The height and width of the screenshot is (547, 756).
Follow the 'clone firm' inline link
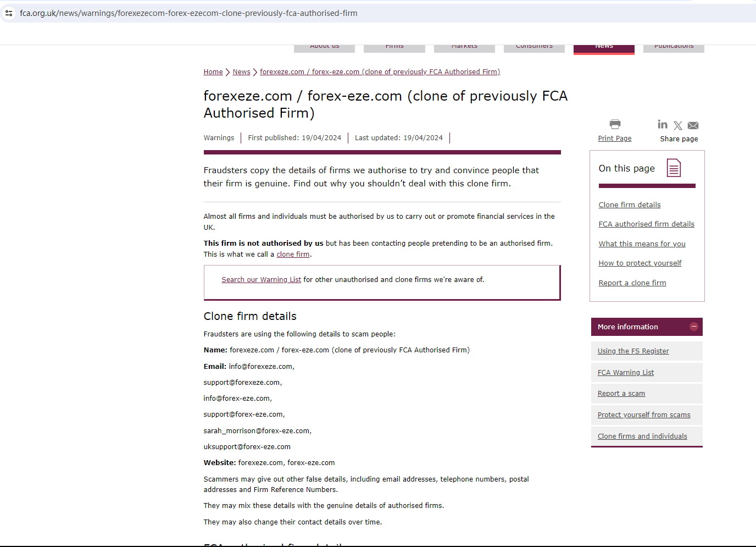coord(293,255)
